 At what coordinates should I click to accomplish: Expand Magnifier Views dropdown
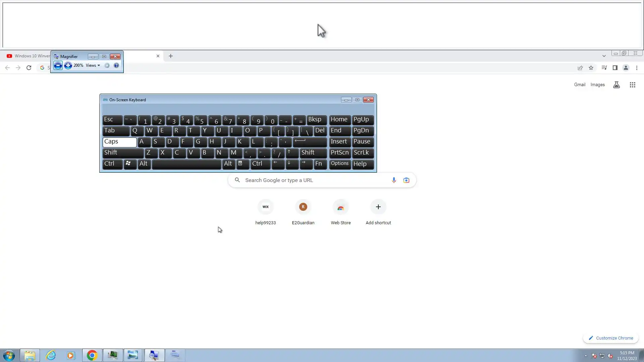click(93, 65)
